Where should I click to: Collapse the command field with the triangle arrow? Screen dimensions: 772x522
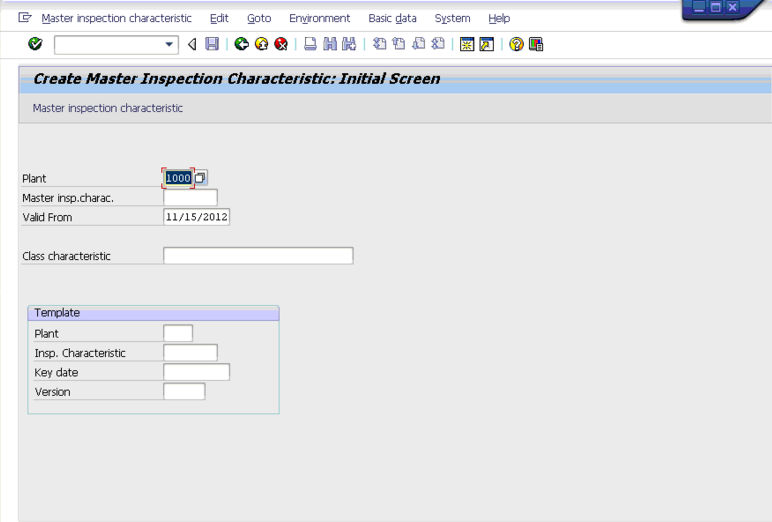coord(192,44)
